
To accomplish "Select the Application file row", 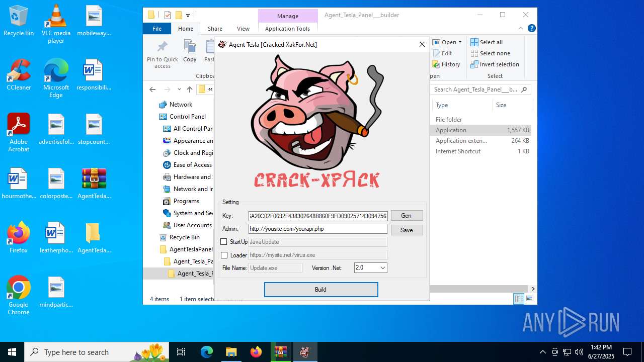I will [x=482, y=130].
